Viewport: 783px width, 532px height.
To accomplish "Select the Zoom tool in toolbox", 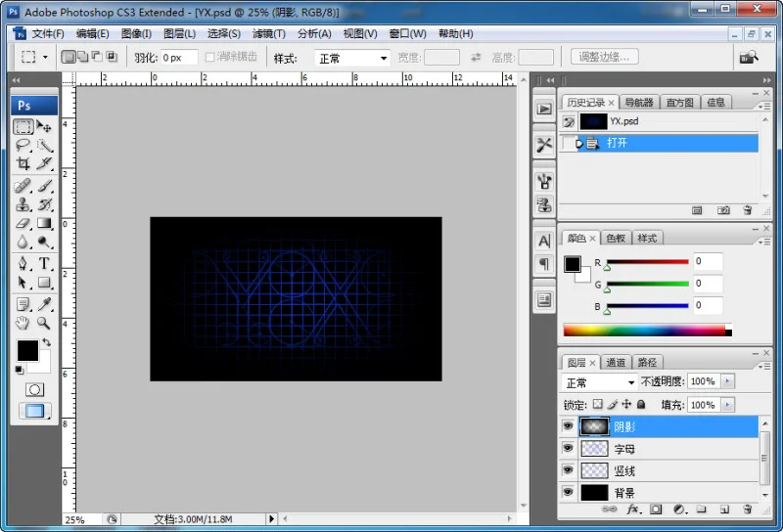I will pos(44,323).
